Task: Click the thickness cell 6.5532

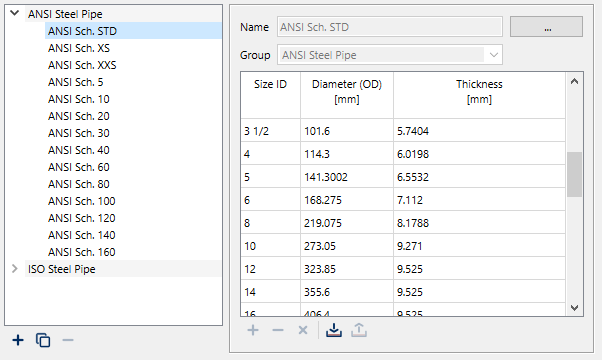Action: (479, 177)
